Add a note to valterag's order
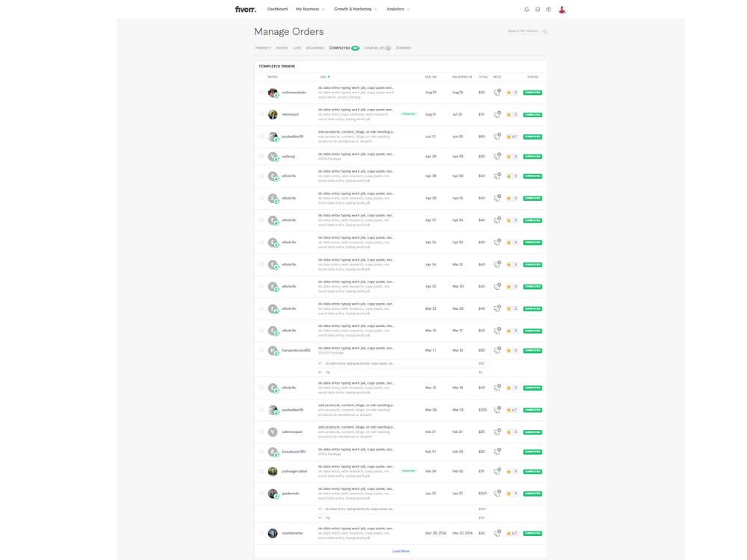 coord(497,156)
